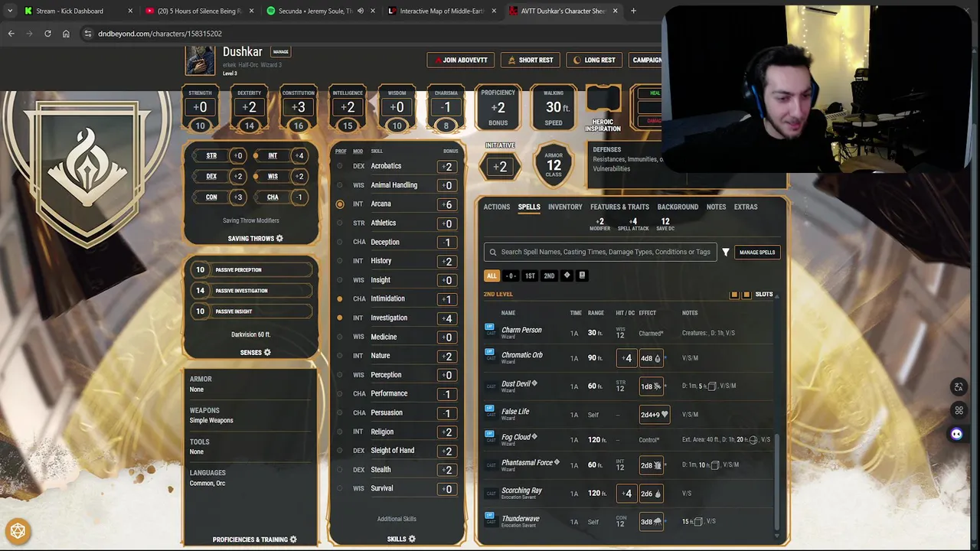Image resolution: width=980 pixels, height=551 pixels.
Task: Mute the Secunda Spotify tab audio icon
Action: point(361,11)
